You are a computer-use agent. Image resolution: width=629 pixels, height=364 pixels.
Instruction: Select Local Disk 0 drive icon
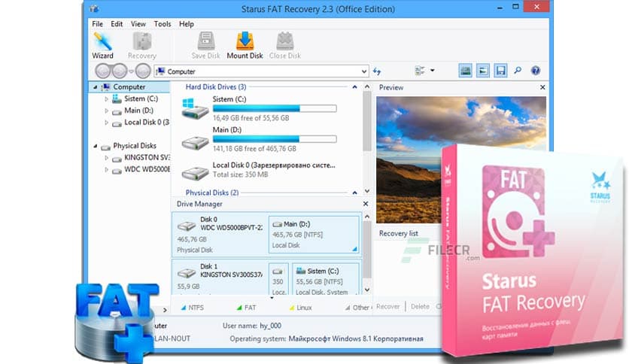pos(195,173)
